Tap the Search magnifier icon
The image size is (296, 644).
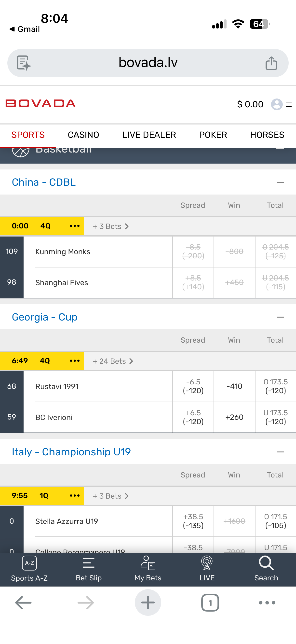(x=266, y=563)
